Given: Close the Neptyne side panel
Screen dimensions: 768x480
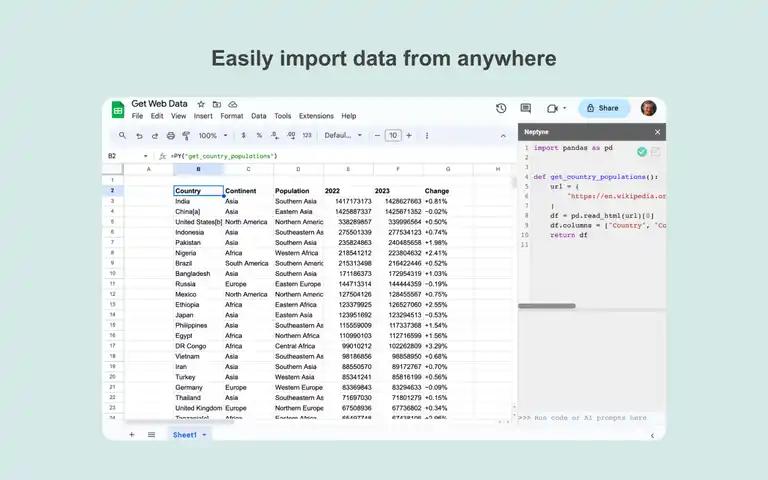Looking at the screenshot, I should [657, 132].
